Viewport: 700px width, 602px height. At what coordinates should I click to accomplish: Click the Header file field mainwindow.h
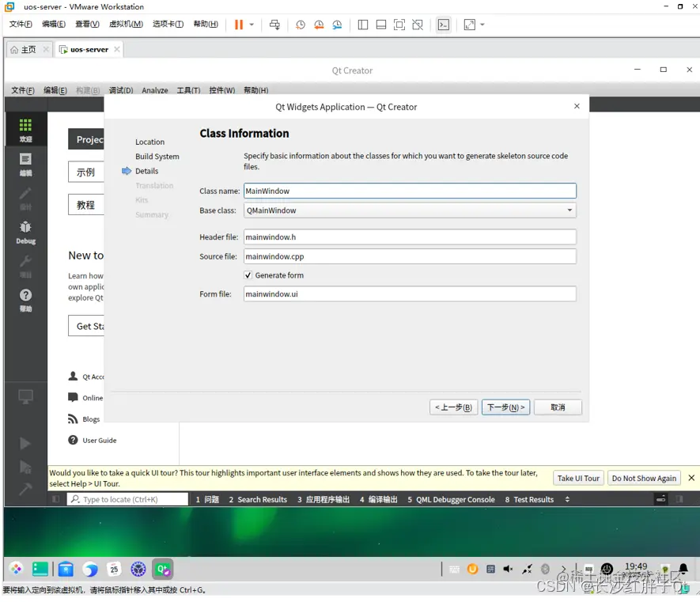coord(410,237)
